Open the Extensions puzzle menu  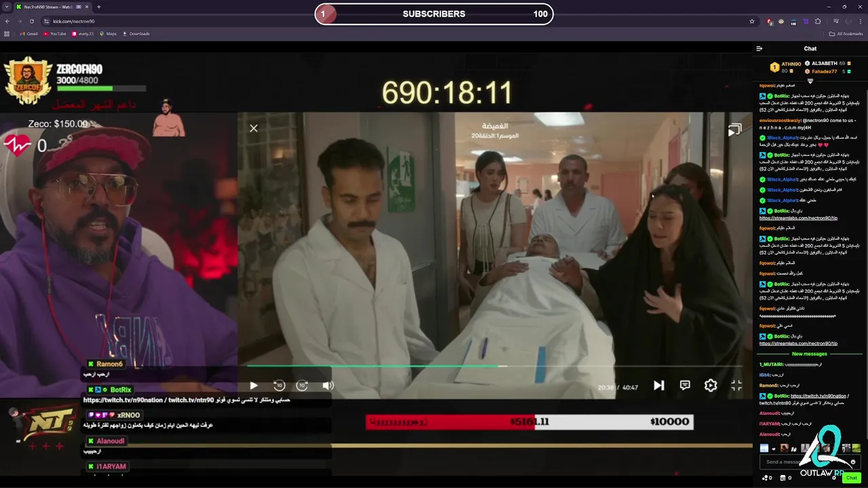(x=818, y=21)
